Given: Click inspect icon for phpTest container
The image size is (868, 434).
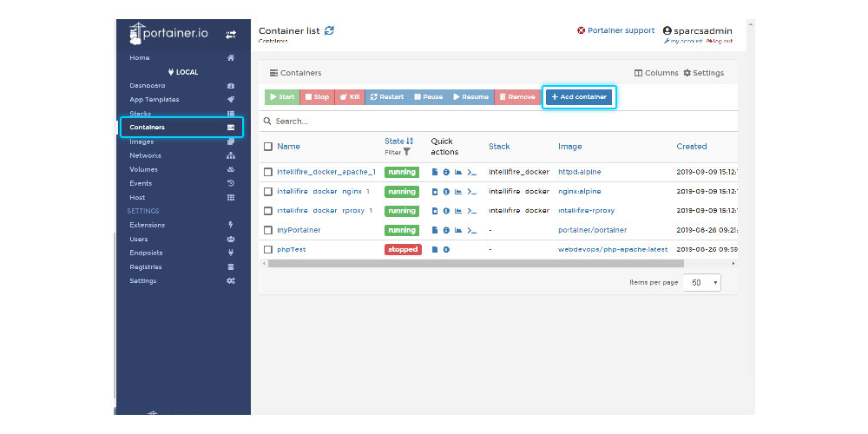Looking at the screenshot, I should pos(446,249).
